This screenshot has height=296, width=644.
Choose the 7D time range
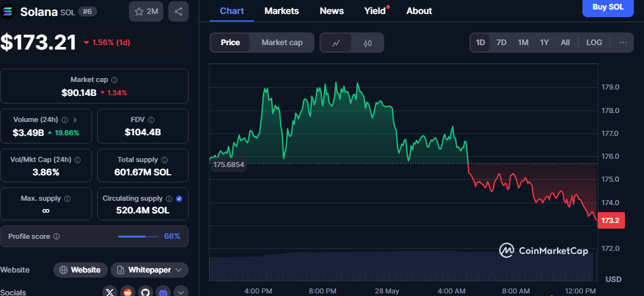[x=502, y=43]
